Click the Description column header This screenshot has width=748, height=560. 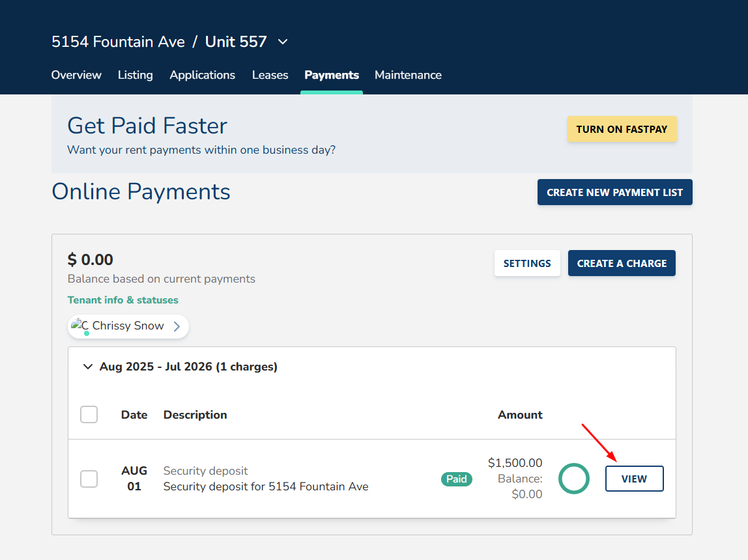pos(195,415)
